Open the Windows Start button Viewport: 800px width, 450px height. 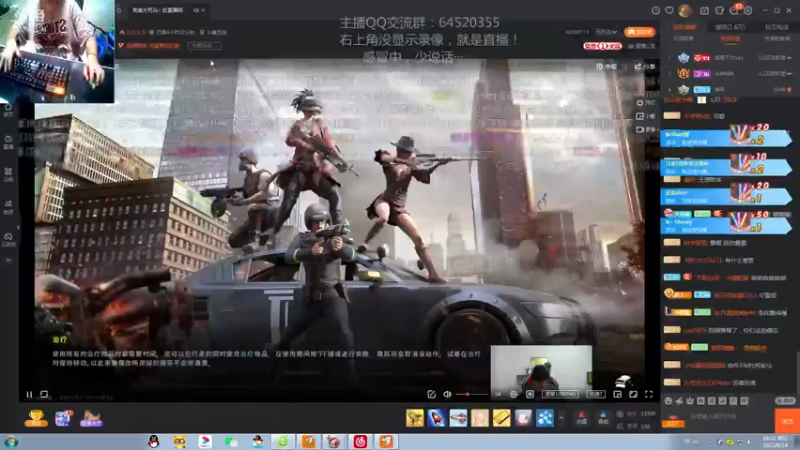[x=11, y=442]
